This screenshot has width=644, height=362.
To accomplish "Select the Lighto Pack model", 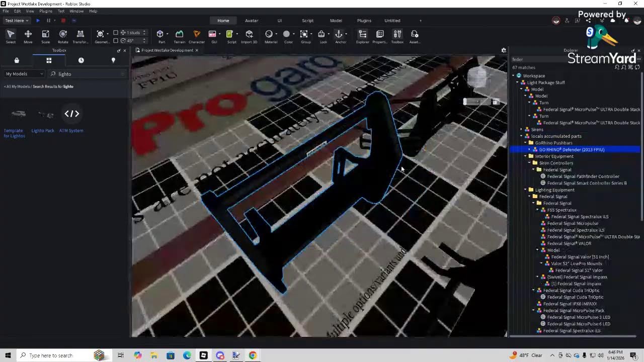I will 43,120.
